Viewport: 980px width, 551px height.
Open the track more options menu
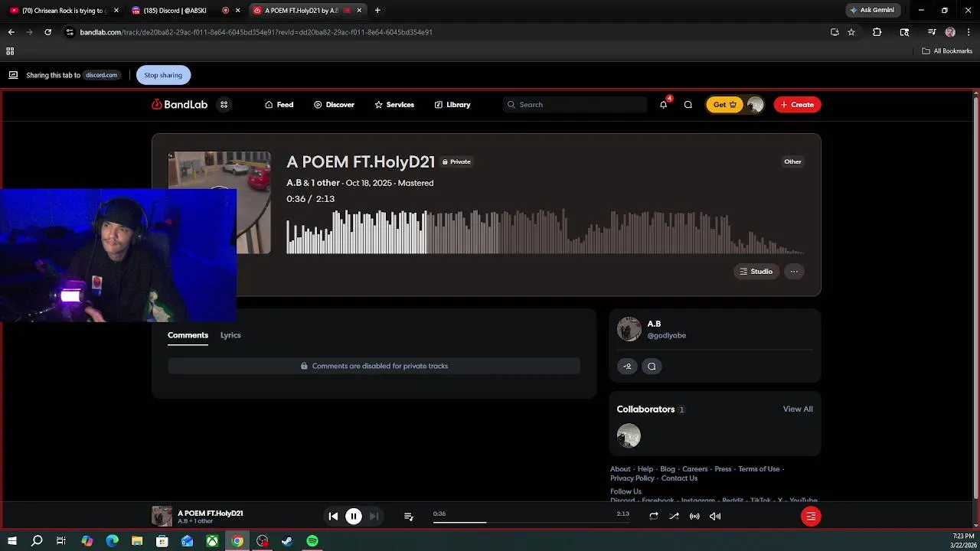click(x=794, y=272)
